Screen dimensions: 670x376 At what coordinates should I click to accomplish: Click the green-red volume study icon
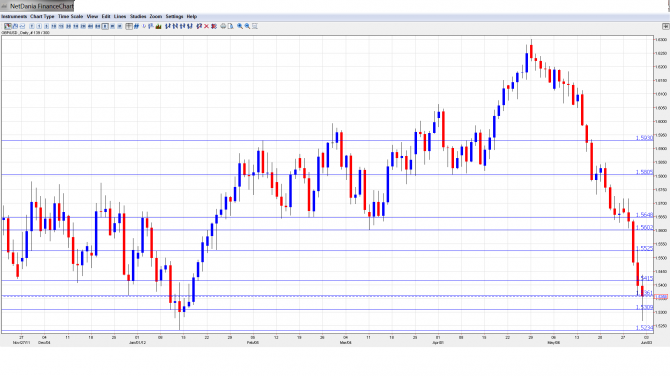(x=159, y=26)
